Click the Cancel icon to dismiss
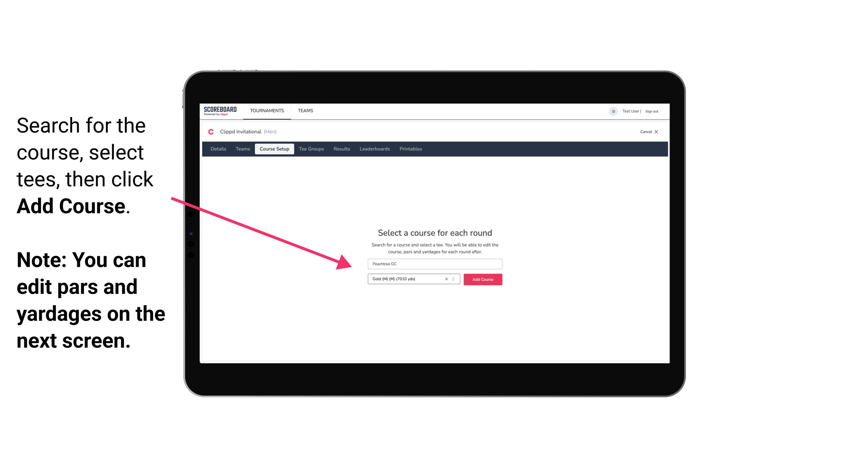This screenshot has width=868, height=467. (x=659, y=132)
